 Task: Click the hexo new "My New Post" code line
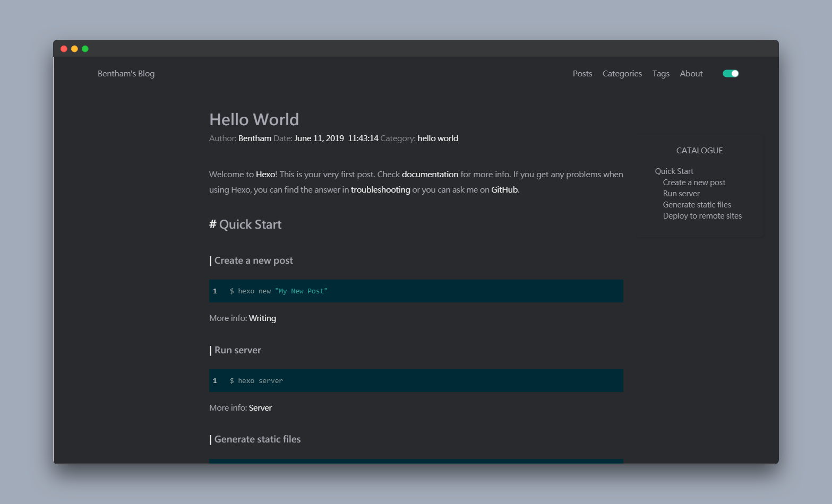pyautogui.click(x=416, y=291)
